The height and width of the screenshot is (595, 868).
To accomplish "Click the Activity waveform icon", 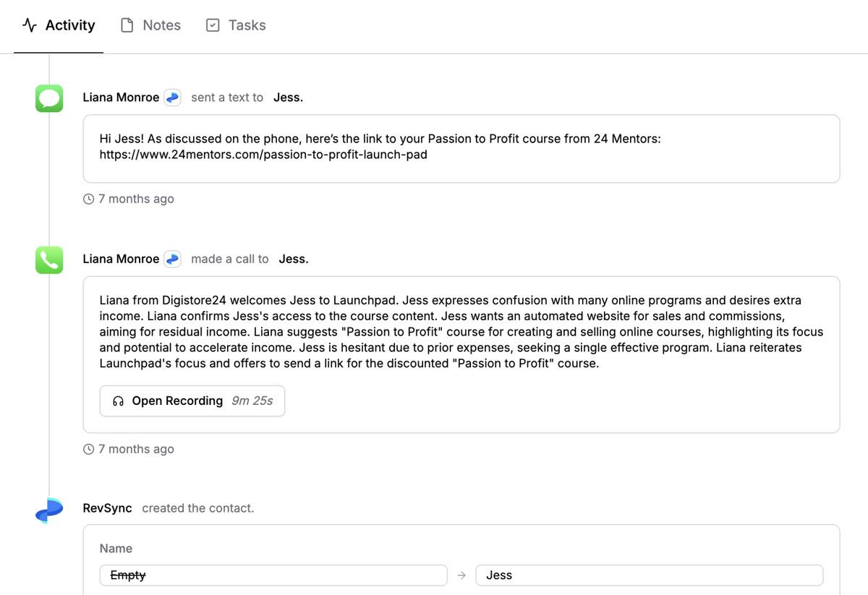I will [29, 25].
